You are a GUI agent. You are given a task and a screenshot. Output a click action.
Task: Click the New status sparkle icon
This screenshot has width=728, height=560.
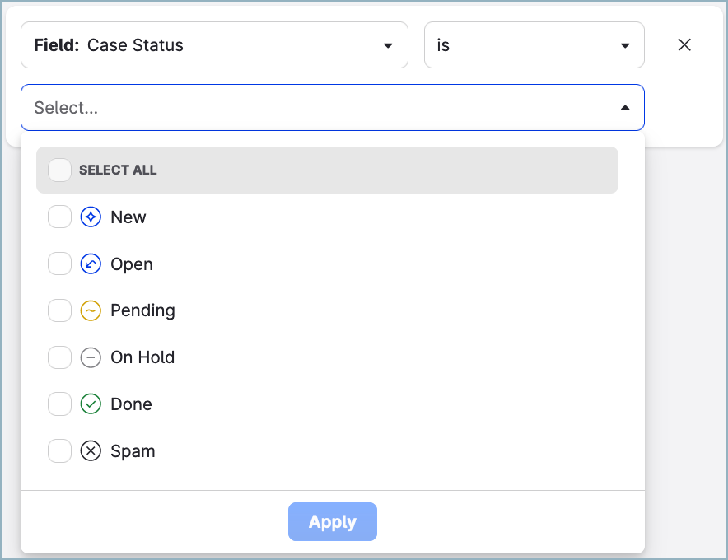pyautogui.click(x=91, y=217)
